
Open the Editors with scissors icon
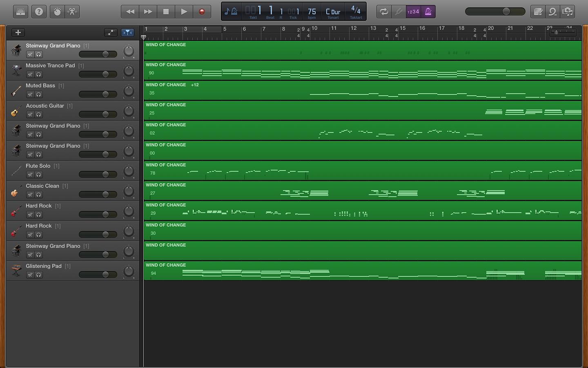click(x=72, y=12)
